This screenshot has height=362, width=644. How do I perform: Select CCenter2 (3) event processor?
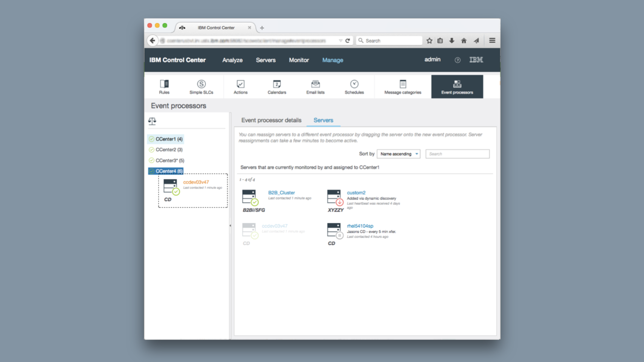point(166,150)
